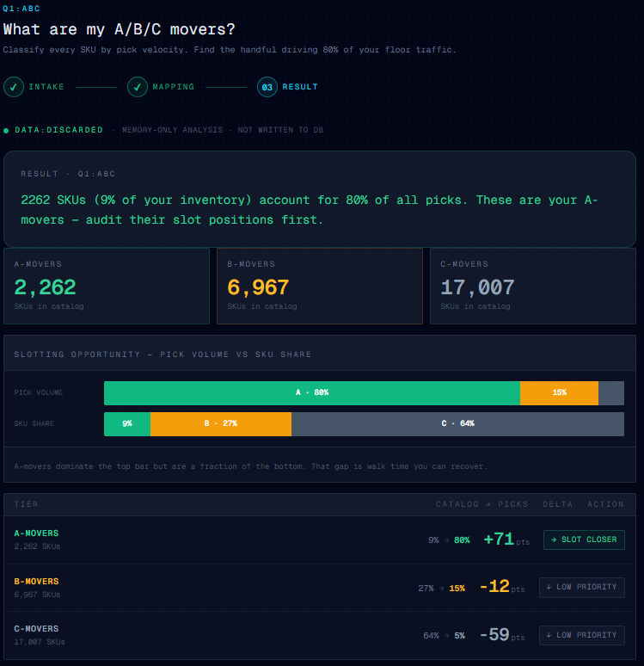
Task: Click the Q1:ABC breadcrumb label at top
Action: (21, 9)
